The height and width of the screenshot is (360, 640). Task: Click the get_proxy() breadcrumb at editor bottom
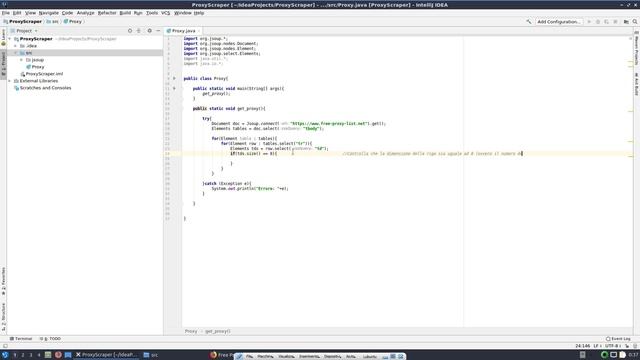pyautogui.click(x=218, y=331)
